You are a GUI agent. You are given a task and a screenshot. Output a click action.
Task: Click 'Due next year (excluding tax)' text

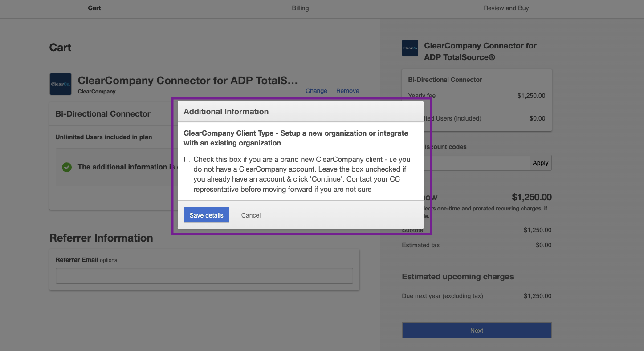tap(443, 296)
